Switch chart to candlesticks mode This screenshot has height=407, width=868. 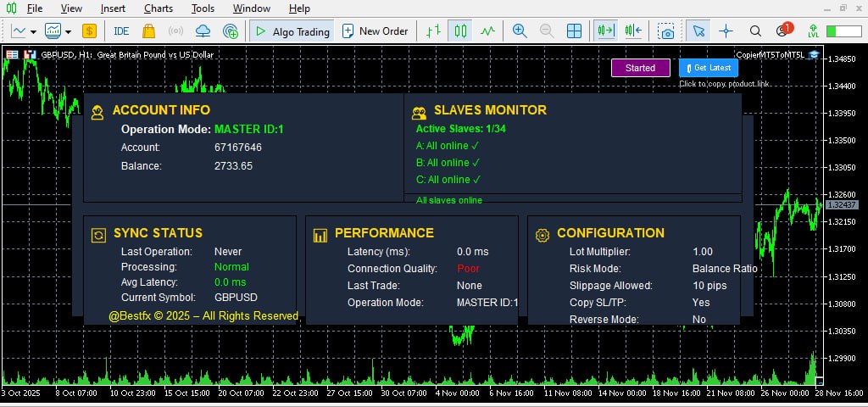[x=460, y=31]
